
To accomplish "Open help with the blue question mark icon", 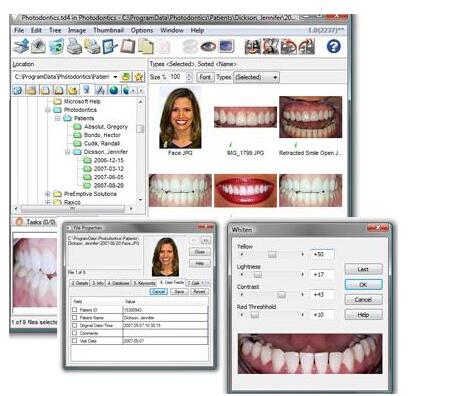I will click(x=333, y=46).
